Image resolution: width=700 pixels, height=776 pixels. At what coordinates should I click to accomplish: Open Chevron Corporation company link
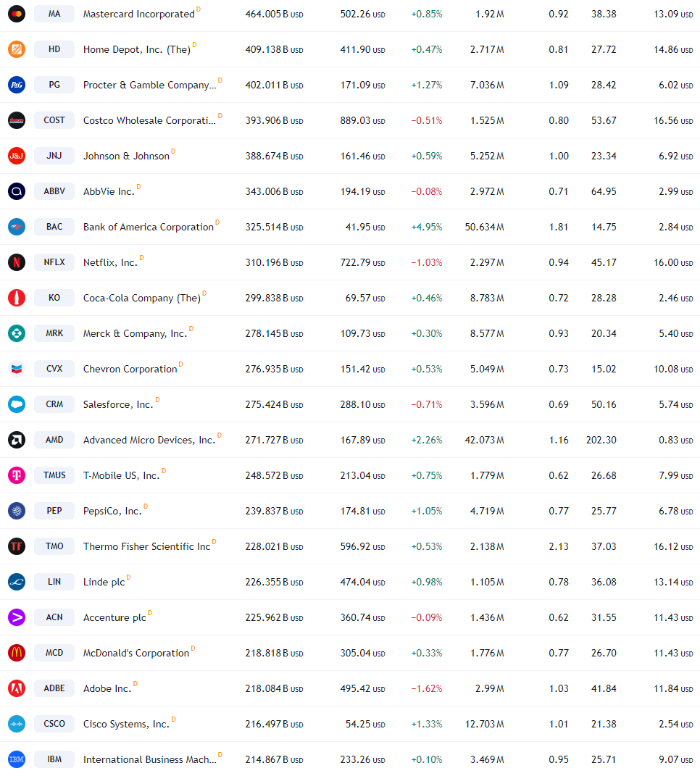[130, 370]
